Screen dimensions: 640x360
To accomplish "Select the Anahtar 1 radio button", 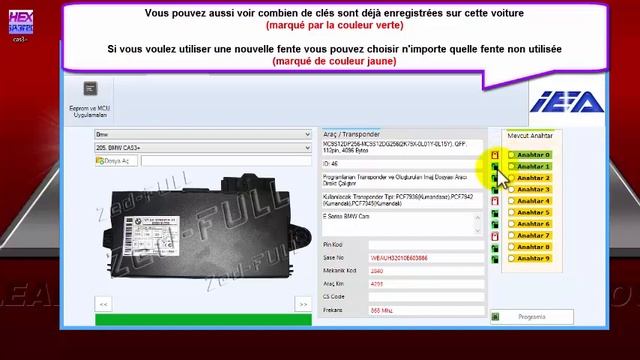I will (511, 167).
